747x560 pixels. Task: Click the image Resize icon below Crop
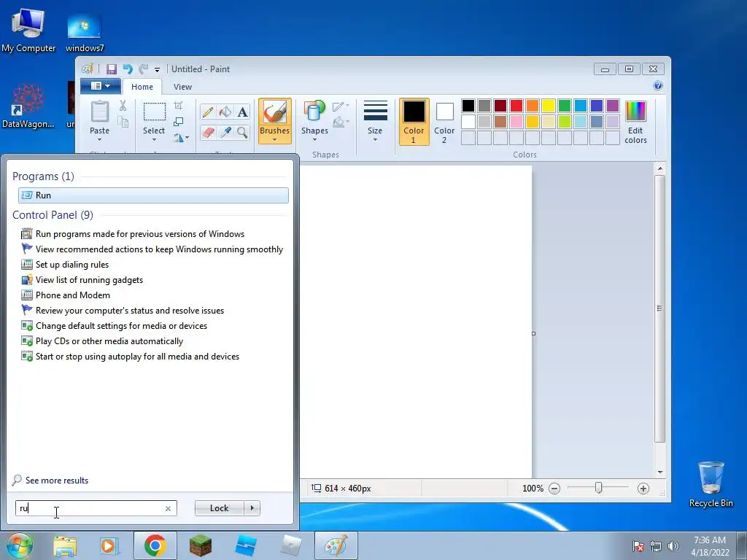pos(179,122)
